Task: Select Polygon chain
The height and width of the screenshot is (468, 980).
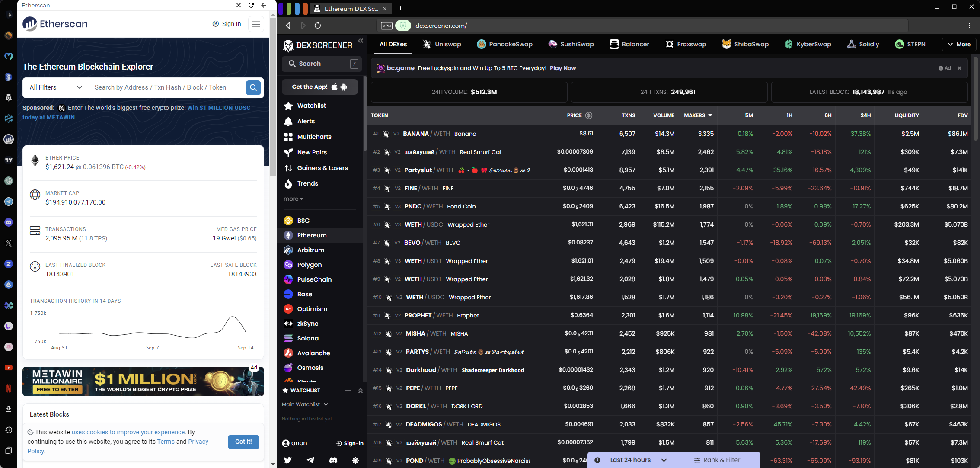Action: [309, 265]
